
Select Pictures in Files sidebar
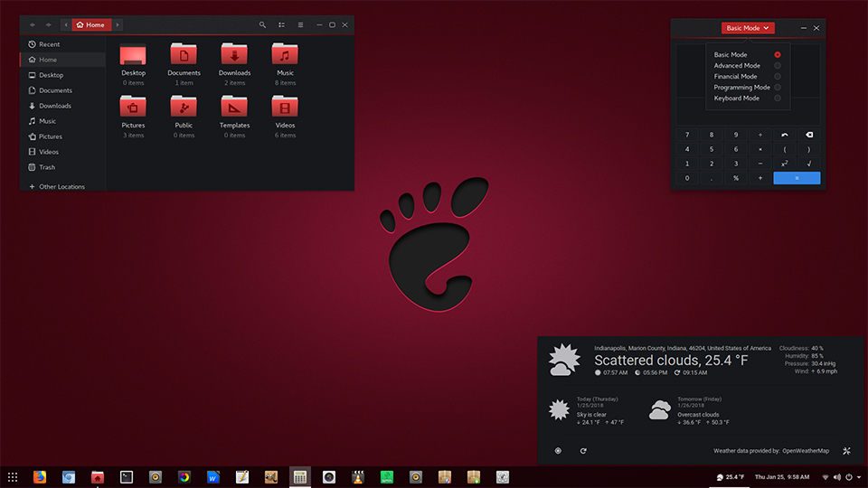click(x=62, y=136)
